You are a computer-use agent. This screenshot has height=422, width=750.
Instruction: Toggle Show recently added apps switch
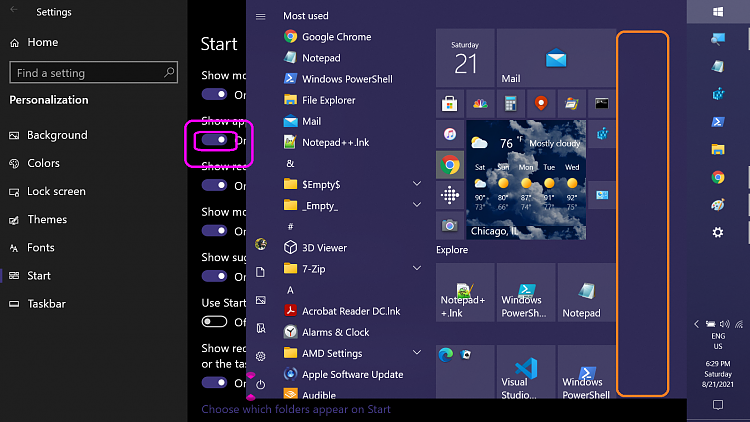point(214,185)
